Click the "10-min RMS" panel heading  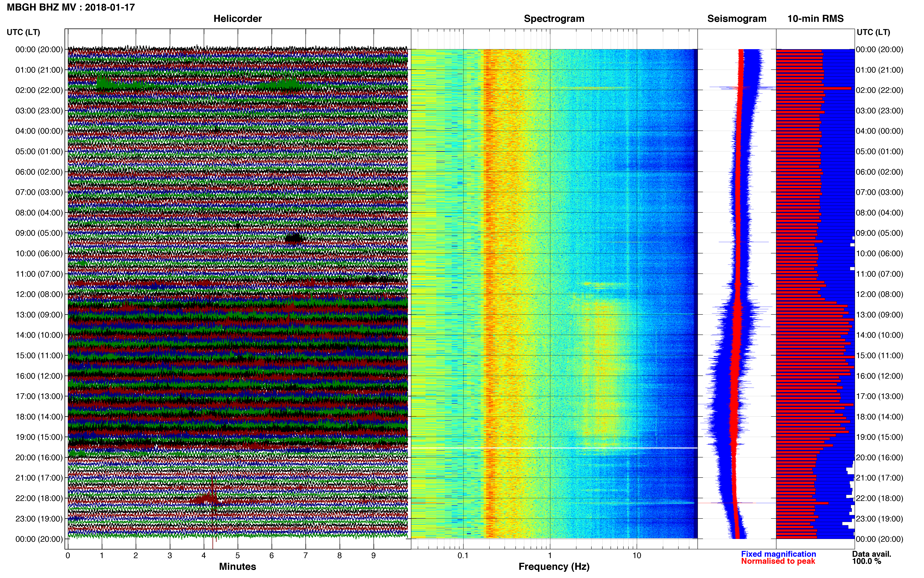[816, 19]
